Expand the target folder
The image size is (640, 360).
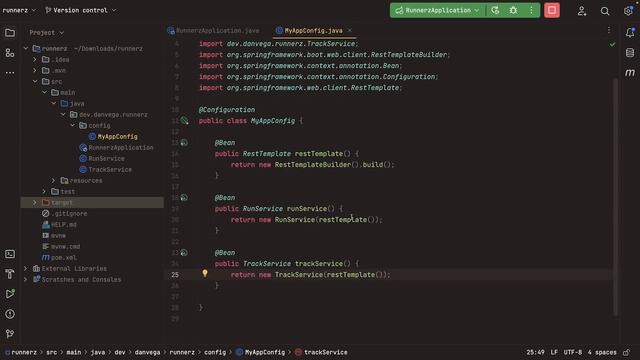point(35,202)
